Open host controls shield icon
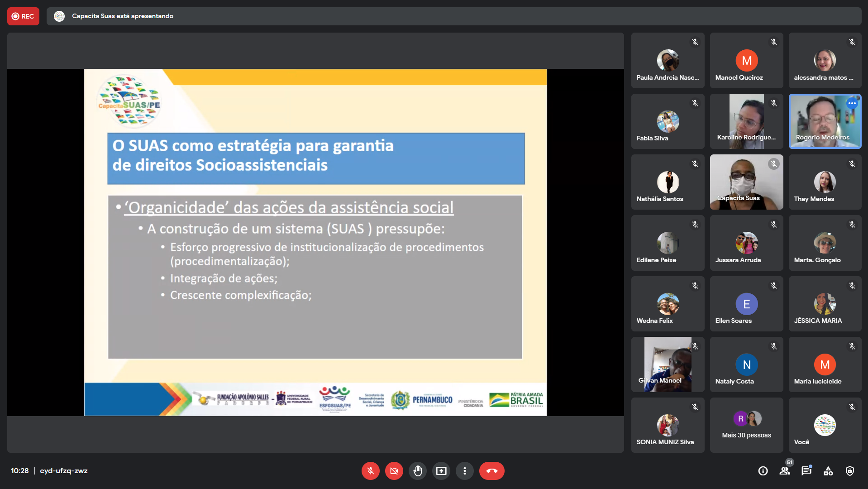Viewport: 868px width, 489px height. 850,471
